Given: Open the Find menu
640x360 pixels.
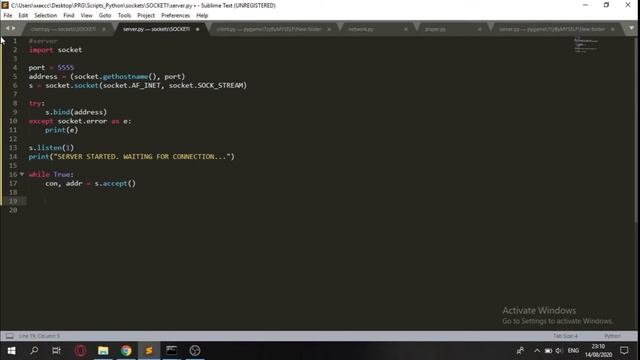Looking at the screenshot, I should click(69, 16).
